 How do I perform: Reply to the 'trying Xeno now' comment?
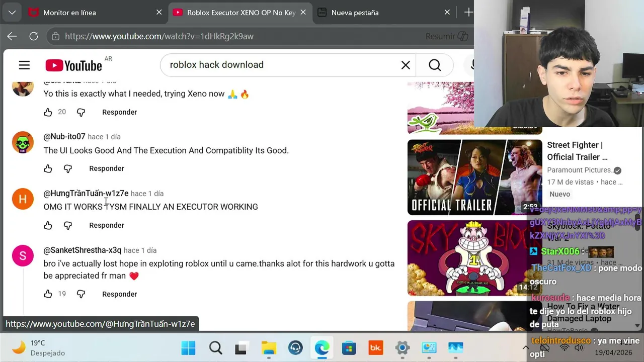pyautogui.click(x=119, y=112)
